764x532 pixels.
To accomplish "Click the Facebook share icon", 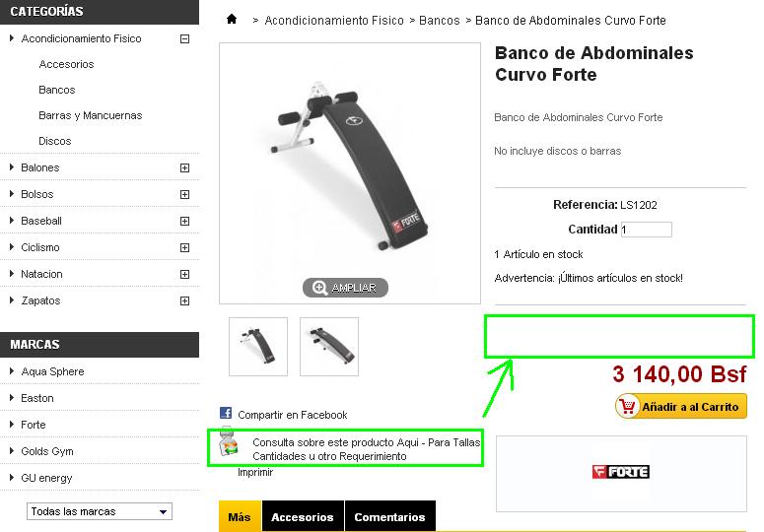I will tap(226, 413).
